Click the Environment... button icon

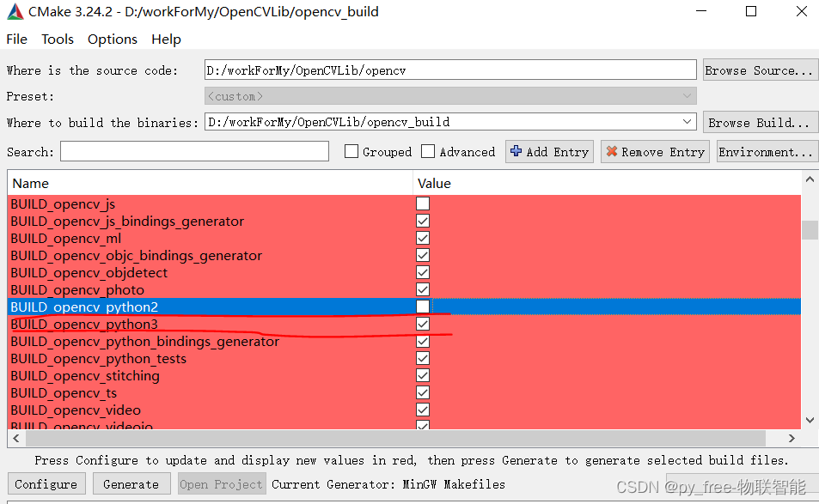(x=767, y=151)
